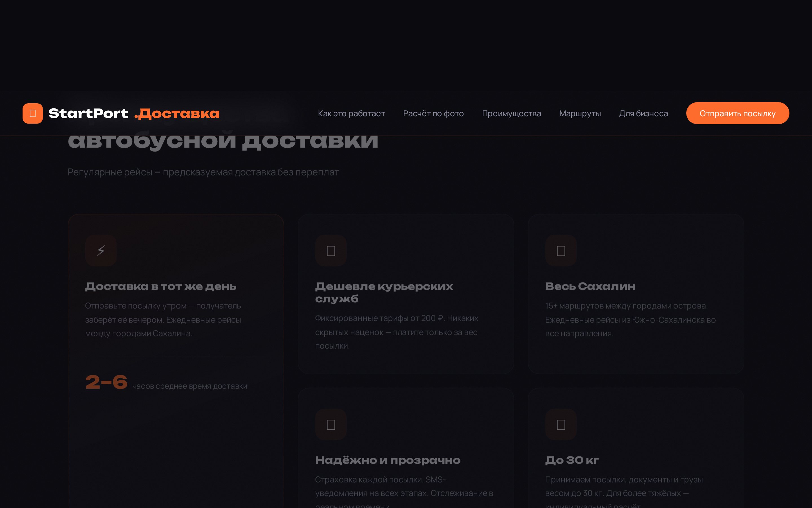The image size is (812, 508).
Task: Select the Надёжно и прозрачно heading
Action: click(388, 460)
